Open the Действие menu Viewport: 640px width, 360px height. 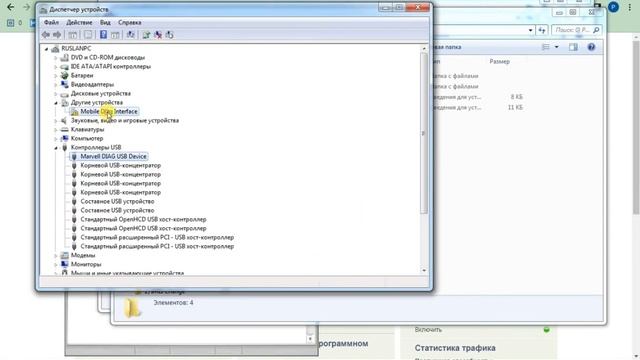(79, 22)
